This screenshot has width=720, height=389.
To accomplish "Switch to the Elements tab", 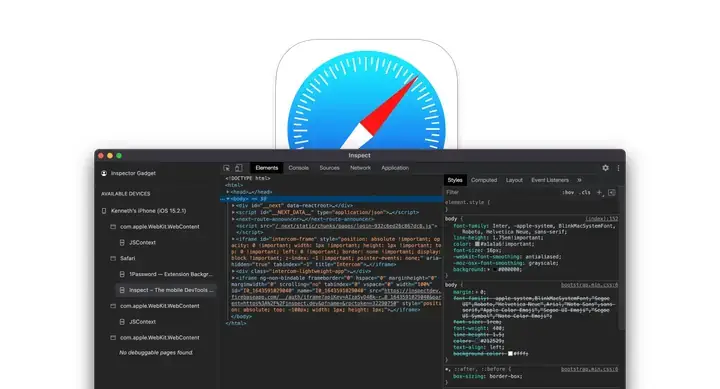I will [x=267, y=168].
